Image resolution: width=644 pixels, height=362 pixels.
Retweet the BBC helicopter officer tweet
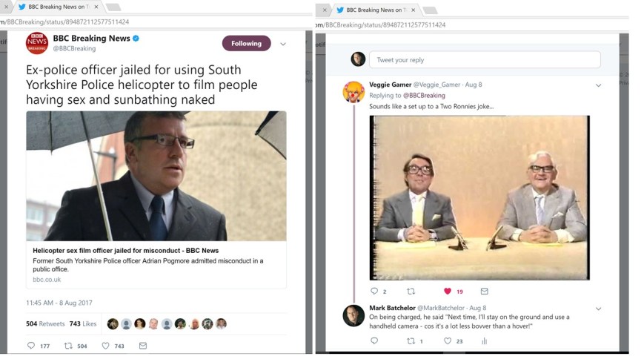coord(68,346)
